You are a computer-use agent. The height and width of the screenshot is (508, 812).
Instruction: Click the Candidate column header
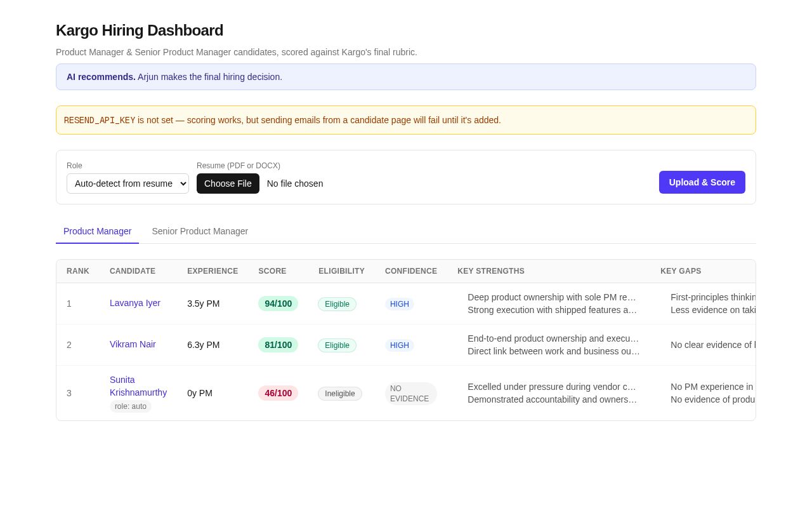pos(133,271)
